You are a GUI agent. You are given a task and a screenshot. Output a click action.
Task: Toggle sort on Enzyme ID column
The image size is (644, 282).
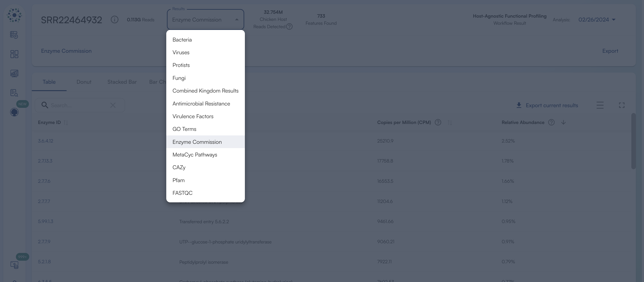pos(66,123)
